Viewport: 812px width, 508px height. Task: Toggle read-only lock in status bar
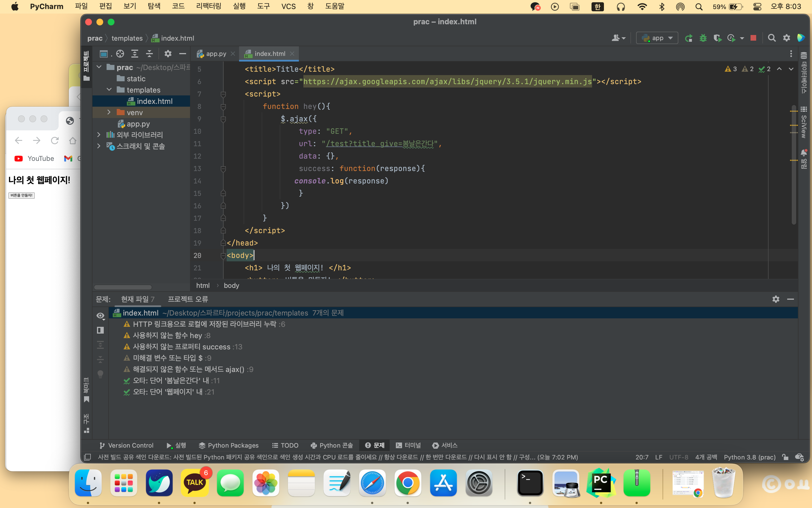click(x=785, y=457)
